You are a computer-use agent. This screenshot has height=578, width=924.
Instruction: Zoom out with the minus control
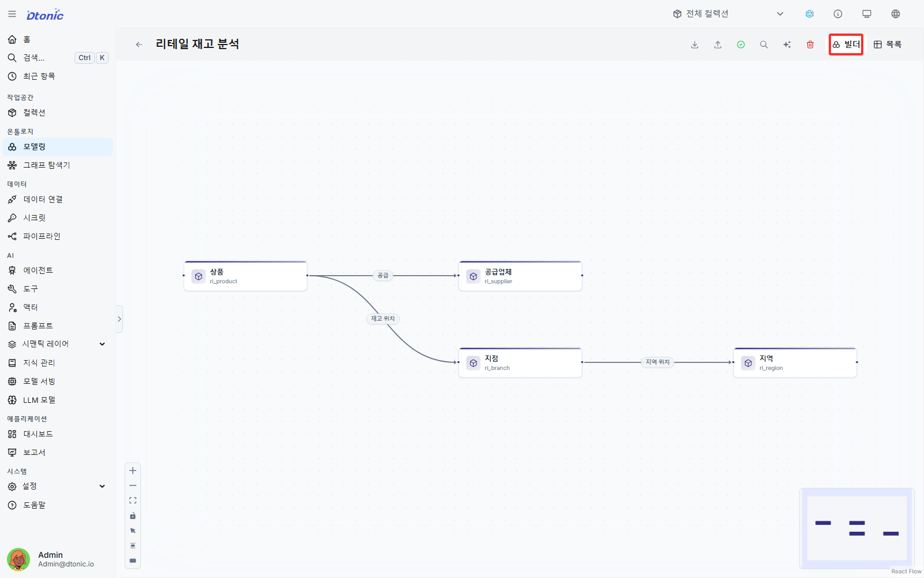tap(133, 486)
